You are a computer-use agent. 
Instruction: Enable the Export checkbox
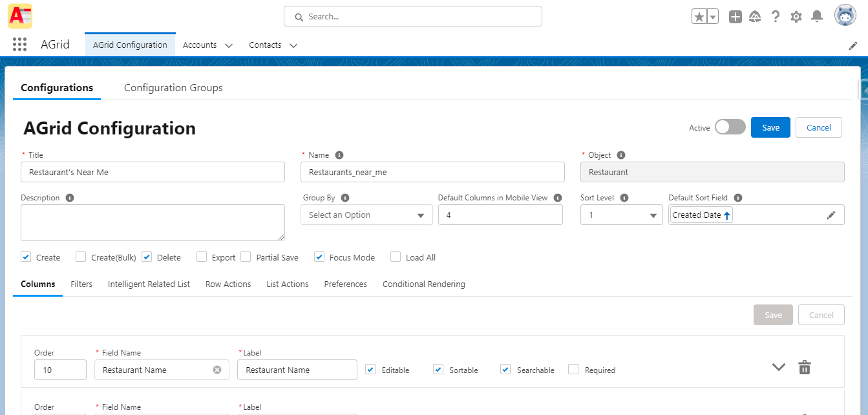point(202,257)
